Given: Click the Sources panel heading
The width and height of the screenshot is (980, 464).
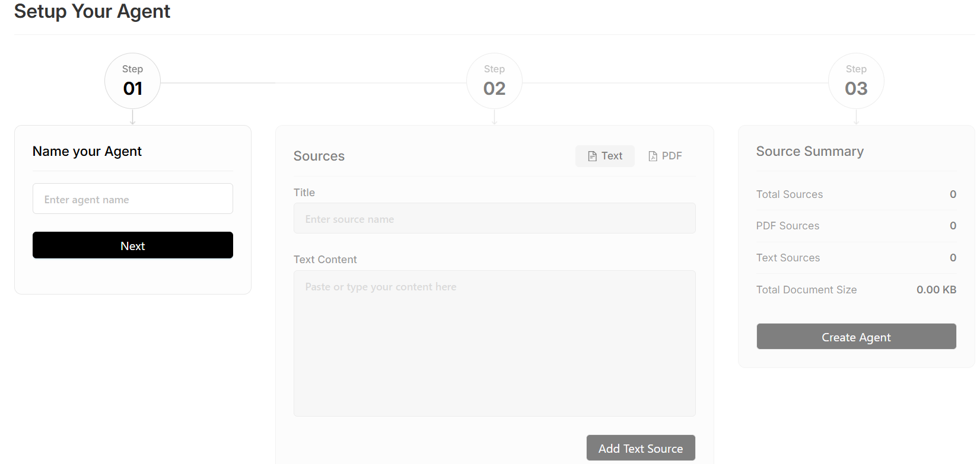Looking at the screenshot, I should (x=319, y=156).
